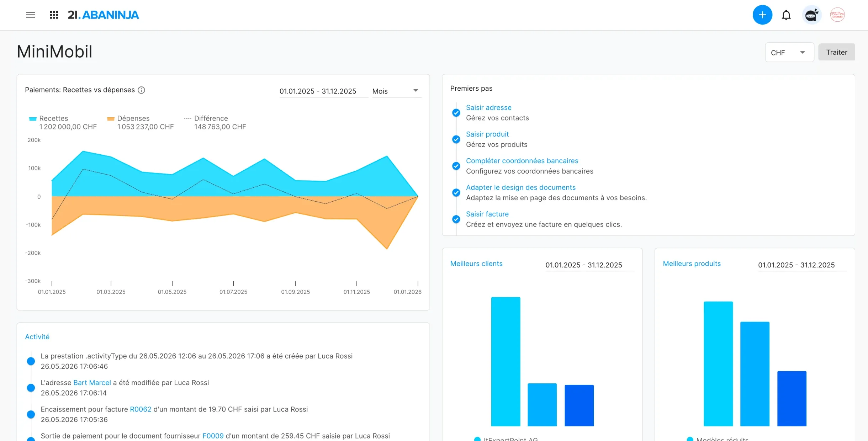Click the payments chart date range field

pyautogui.click(x=323, y=91)
